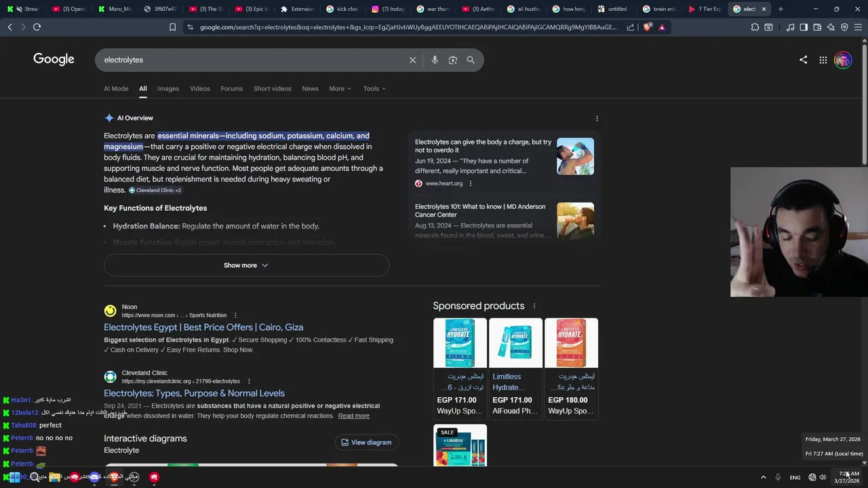Open MD Anderson Electrolytes 101 article
Image resolution: width=868 pixels, height=488 pixels.
coord(480,211)
